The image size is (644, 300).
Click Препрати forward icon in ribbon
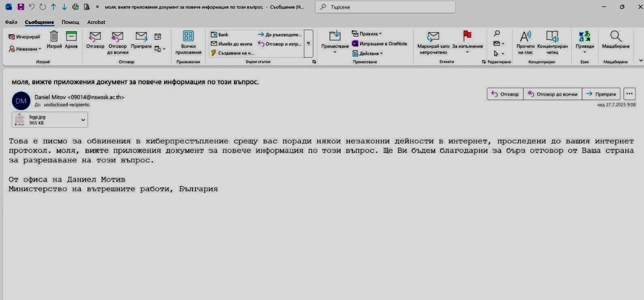click(x=141, y=37)
